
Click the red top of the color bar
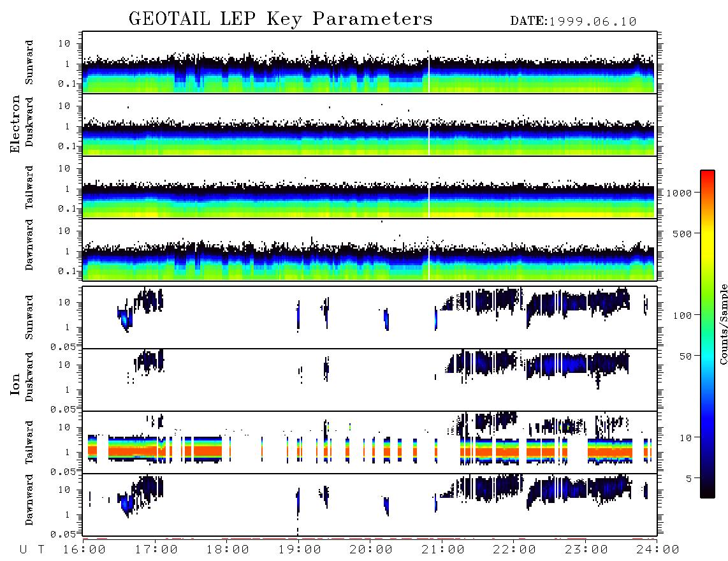pyautogui.click(x=707, y=177)
